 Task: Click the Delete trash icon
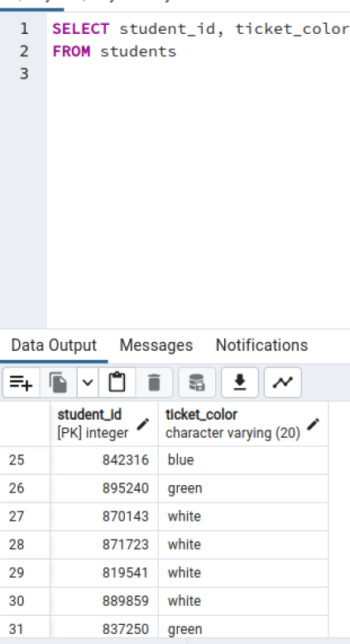pos(154,382)
